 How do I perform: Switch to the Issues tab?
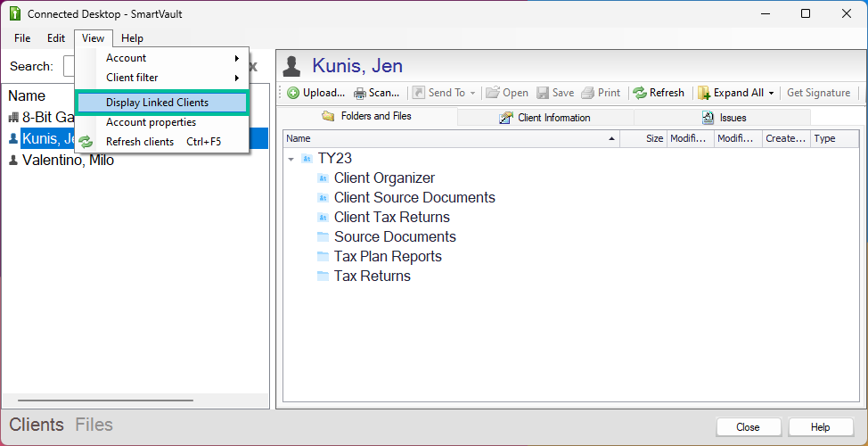pos(723,118)
